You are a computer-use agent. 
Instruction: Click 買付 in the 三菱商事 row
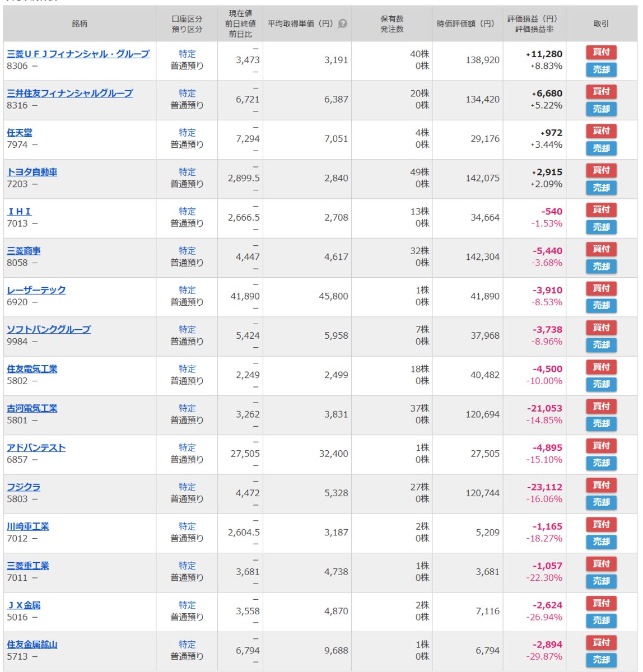click(602, 249)
